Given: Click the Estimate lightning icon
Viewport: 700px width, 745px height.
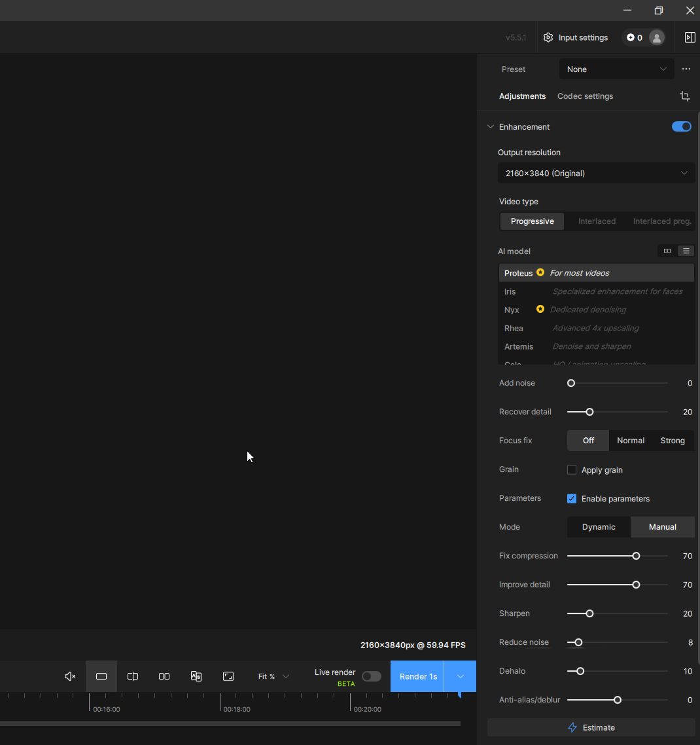Looking at the screenshot, I should (x=572, y=727).
